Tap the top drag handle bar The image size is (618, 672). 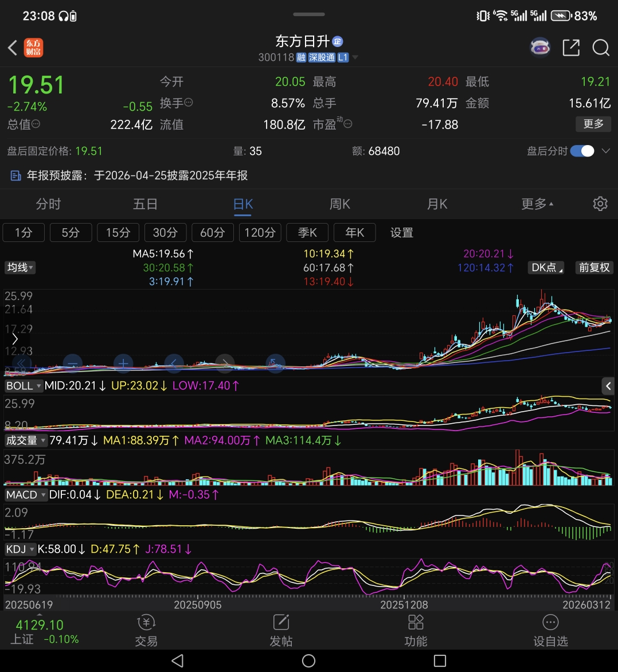coord(309,14)
